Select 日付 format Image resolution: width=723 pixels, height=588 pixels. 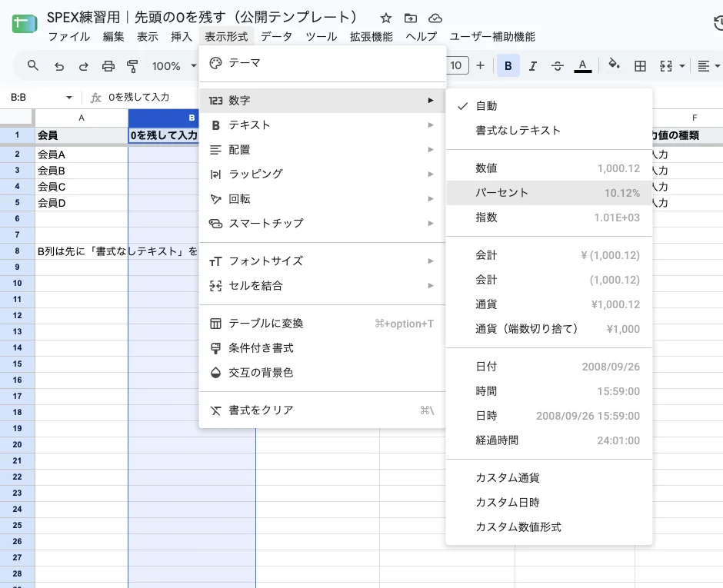point(549,367)
